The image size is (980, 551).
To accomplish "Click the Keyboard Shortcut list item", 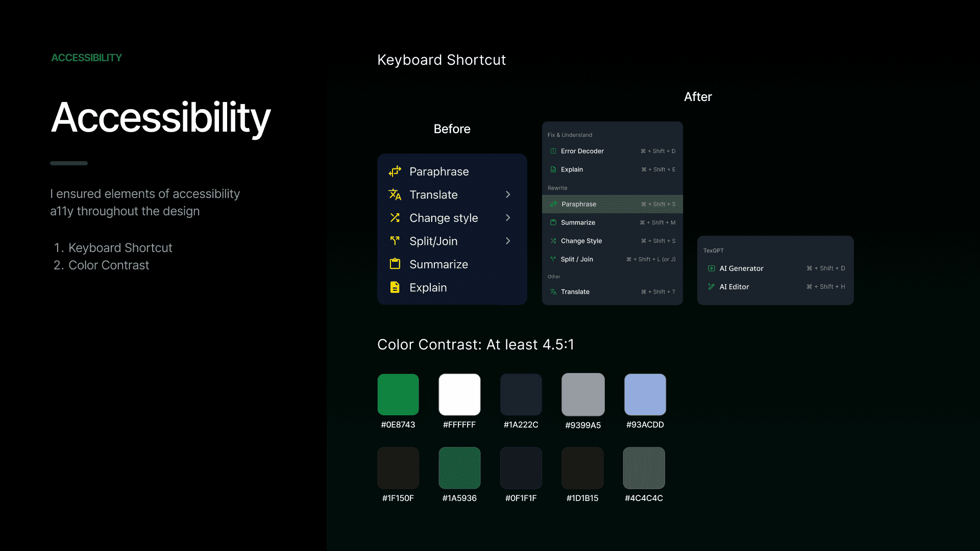I will (x=120, y=248).
